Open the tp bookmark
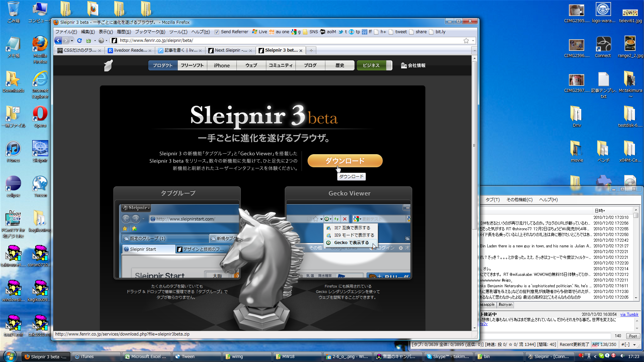This screenshot has width=644, height=362. (x=355, y=32)
